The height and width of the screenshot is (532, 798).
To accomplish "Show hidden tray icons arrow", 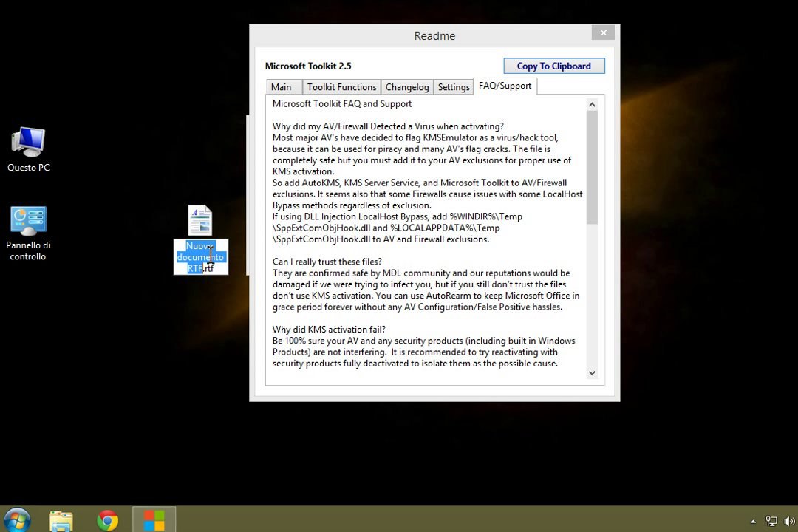I will [x=753, y=521].
